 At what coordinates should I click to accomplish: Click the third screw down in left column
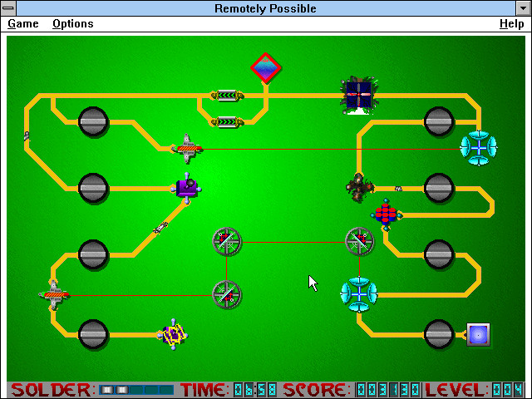(x=93, y=255)
